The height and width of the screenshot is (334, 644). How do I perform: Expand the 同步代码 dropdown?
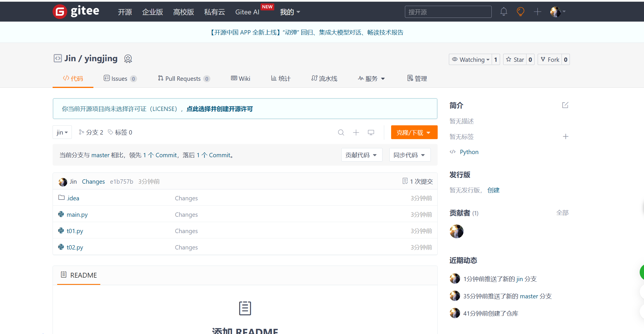click(410, 155)
